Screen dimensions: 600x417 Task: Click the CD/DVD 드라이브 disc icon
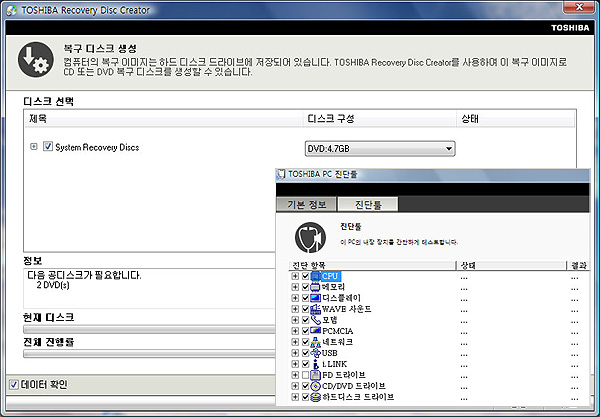[x=316, y=386]
